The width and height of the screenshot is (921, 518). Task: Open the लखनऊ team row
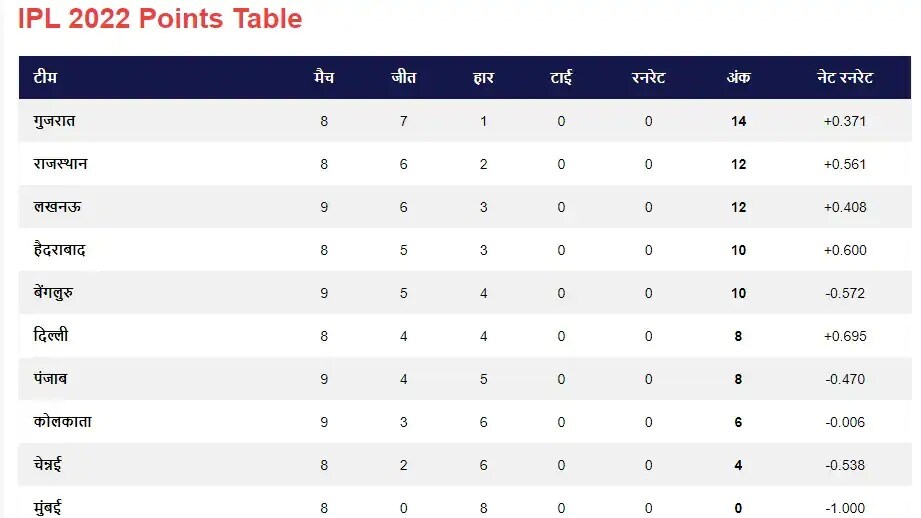[x=55, y=207]
